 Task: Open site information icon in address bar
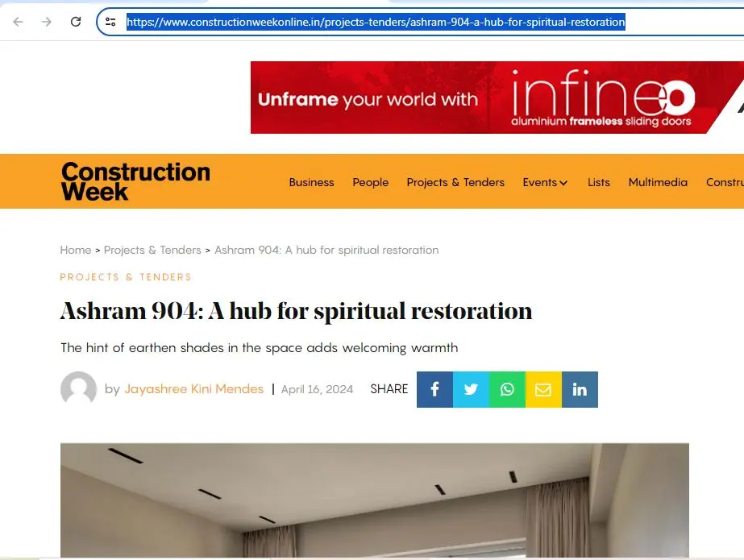pos(110,22)
